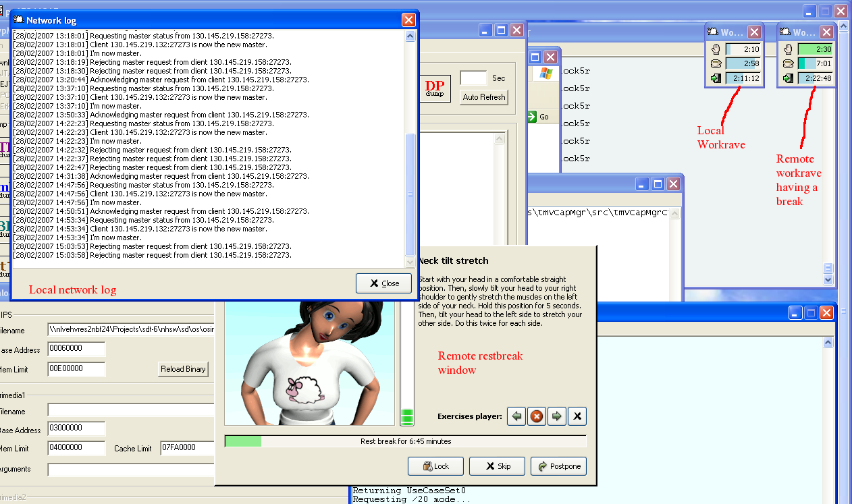Skip the current rest break
The height and width of the screenshot is (504, 852).
pos(497,466)
